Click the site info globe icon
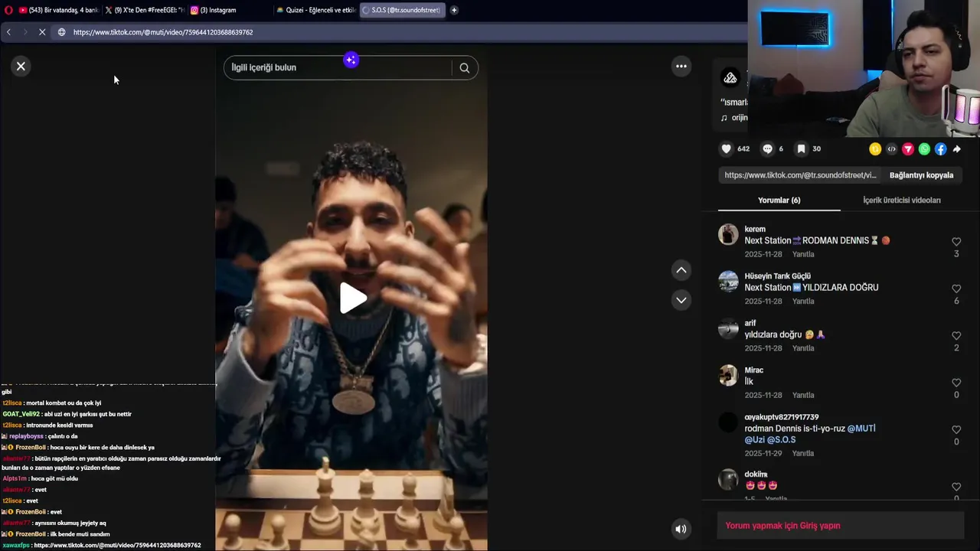This screenshot has width=980, height=551. click(62, 32)
